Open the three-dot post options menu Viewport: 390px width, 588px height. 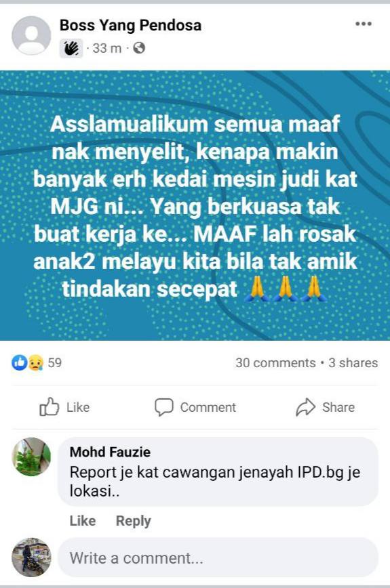[x=364, y=24]
